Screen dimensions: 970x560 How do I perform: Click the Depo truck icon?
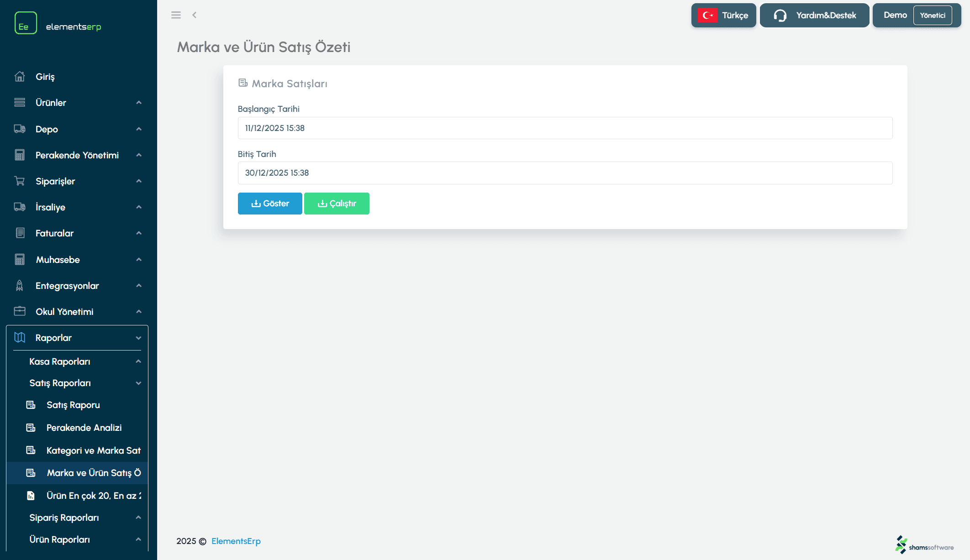20,129
